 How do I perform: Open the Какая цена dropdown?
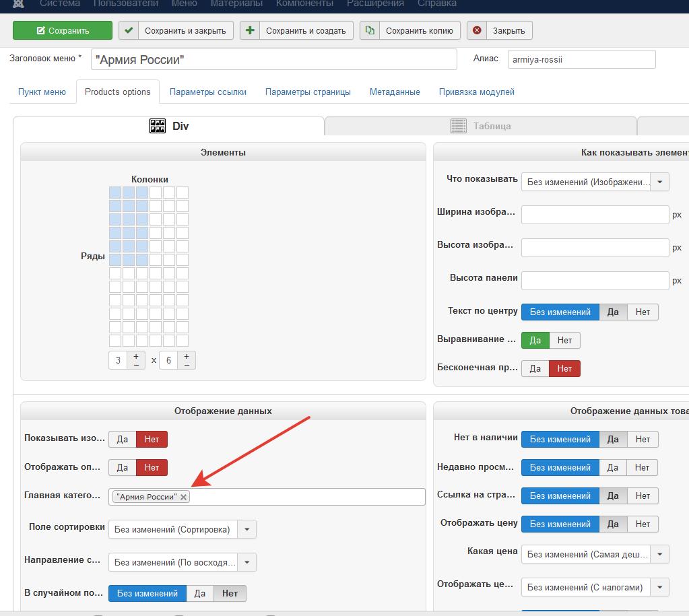[x=595, y=555]
